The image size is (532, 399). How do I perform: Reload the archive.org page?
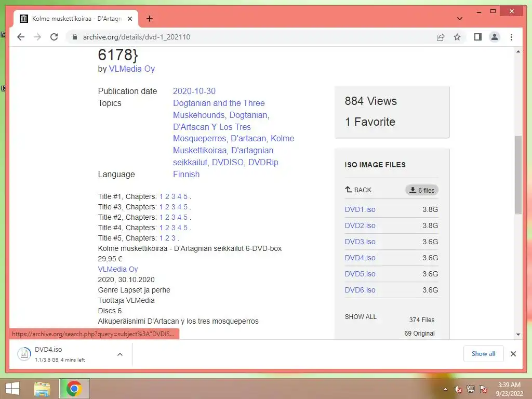pos(54,37)
